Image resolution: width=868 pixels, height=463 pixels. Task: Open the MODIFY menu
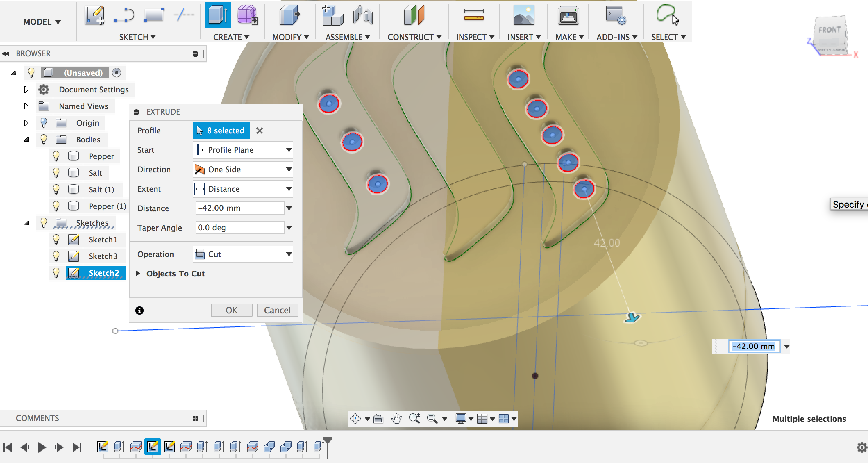click(291, 37)
